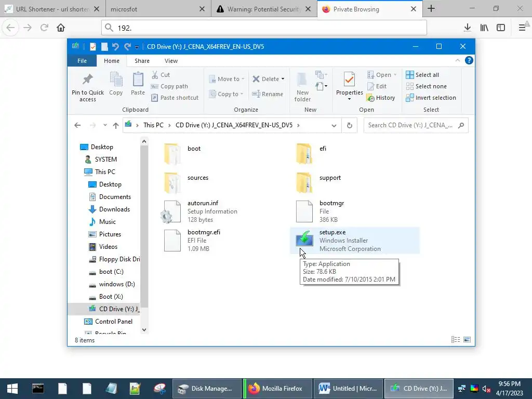Open Firefox downloads arrow icon
This screenshot has height=399, width=532.
[x=467, y=28]
